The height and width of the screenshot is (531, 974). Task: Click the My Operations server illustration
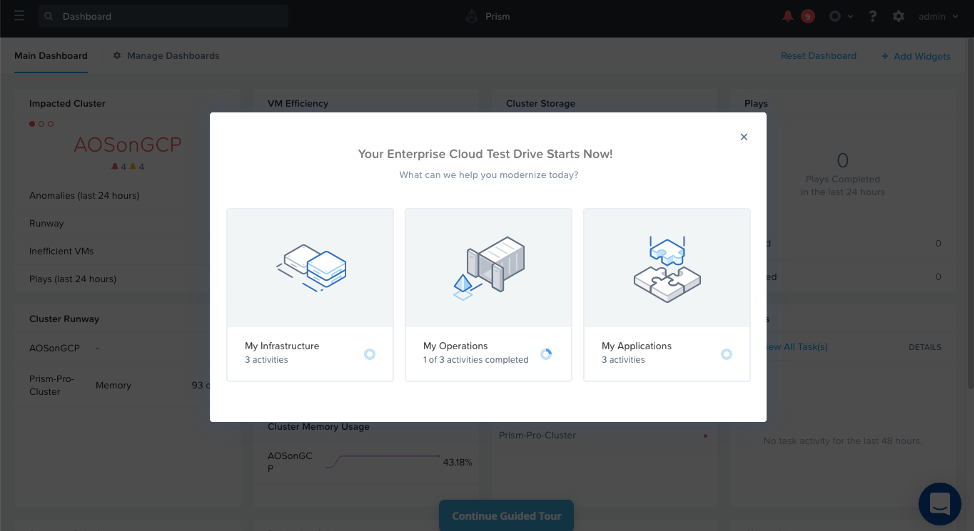(488, 267)
